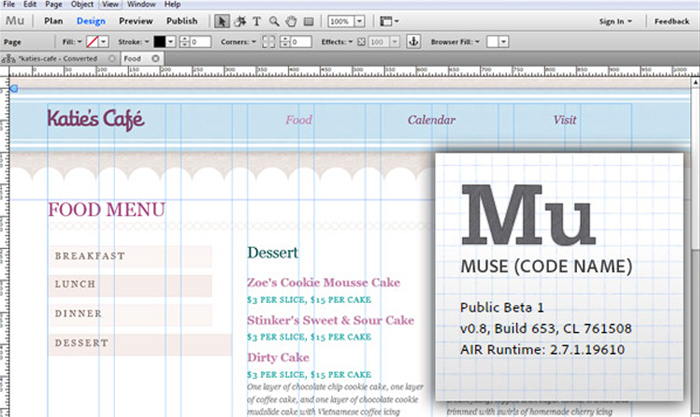Open the Object menu

pos(82,4)
